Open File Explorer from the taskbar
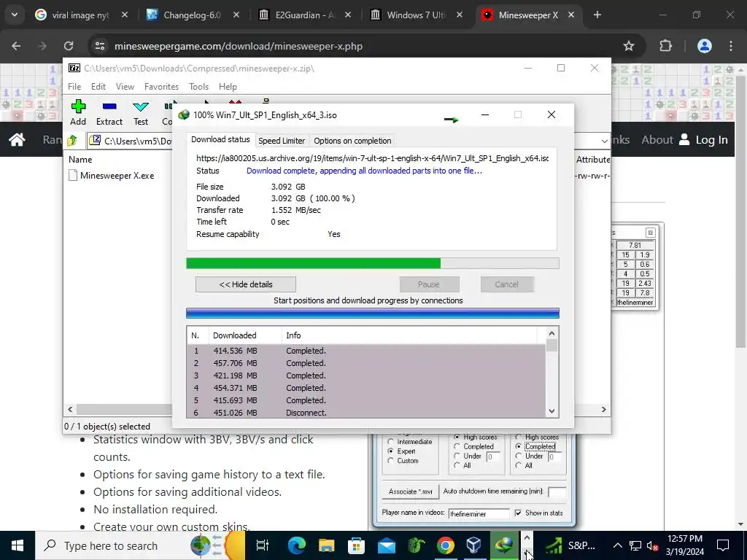747x560 pixels. coord(326,545)
